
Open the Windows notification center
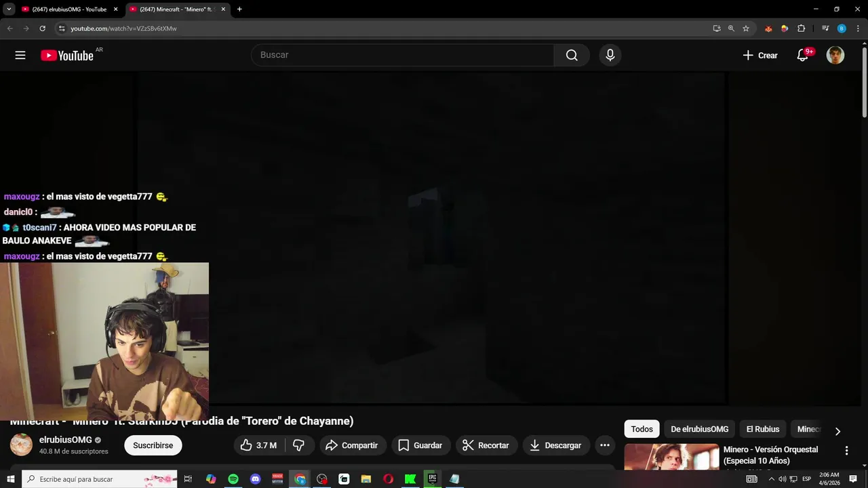click(x=853, y=479)
